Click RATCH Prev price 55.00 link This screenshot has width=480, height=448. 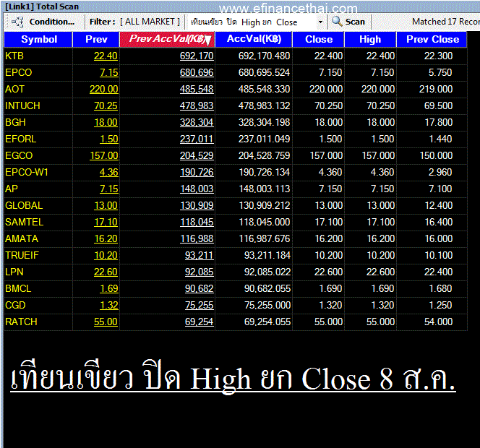tap(106, 322)
